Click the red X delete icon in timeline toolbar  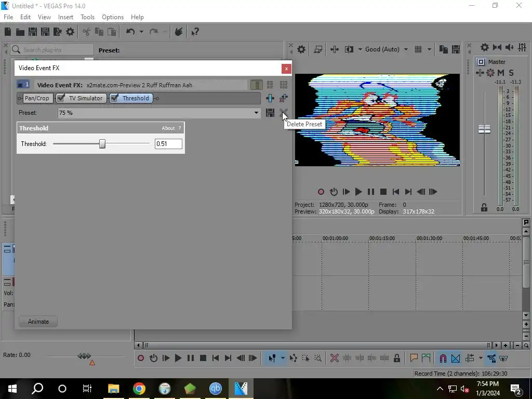[x=334, y=358]
